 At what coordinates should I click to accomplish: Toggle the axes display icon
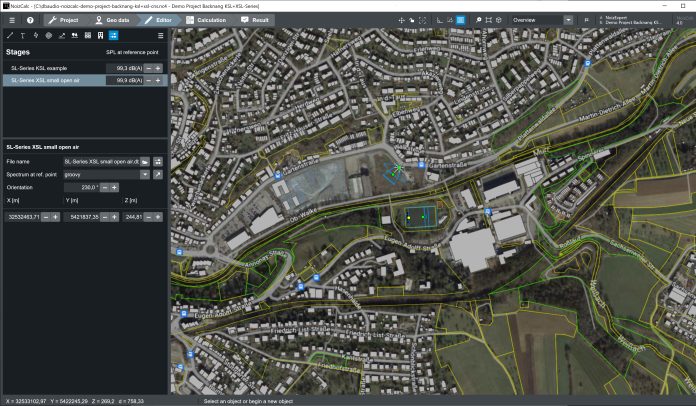coord(438,20)
